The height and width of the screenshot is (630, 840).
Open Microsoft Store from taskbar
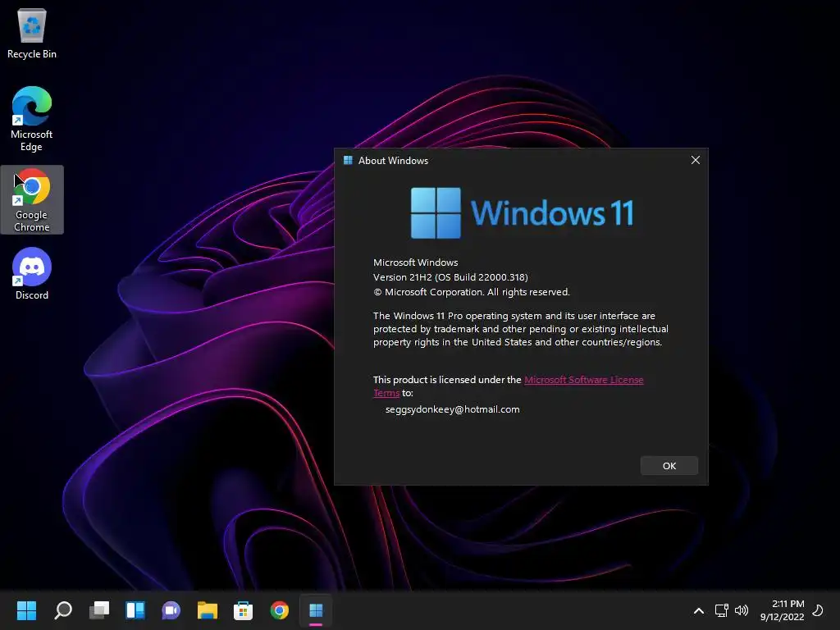(x=243, y=609)
